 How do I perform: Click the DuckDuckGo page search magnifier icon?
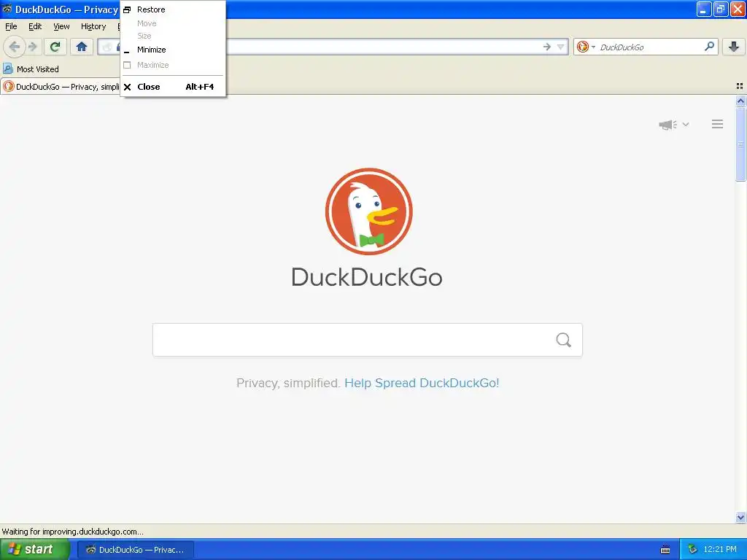click(x=564, y=340)
